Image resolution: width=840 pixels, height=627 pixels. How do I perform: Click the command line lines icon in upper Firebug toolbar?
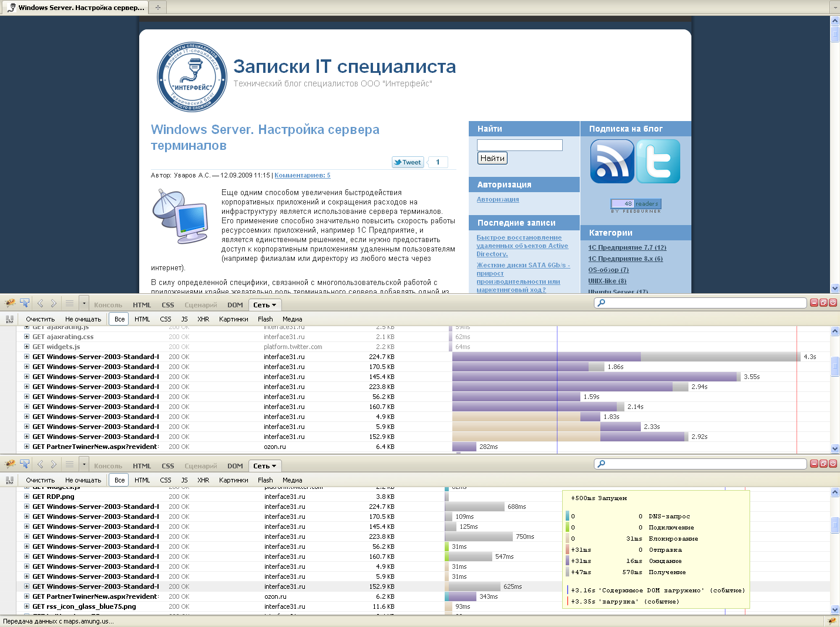click(69, 303)
